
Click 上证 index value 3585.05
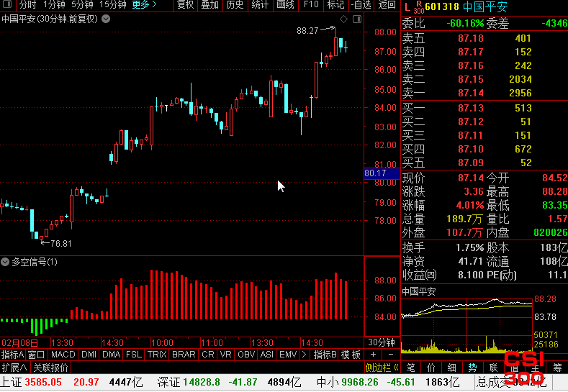(x=43, y=382)
